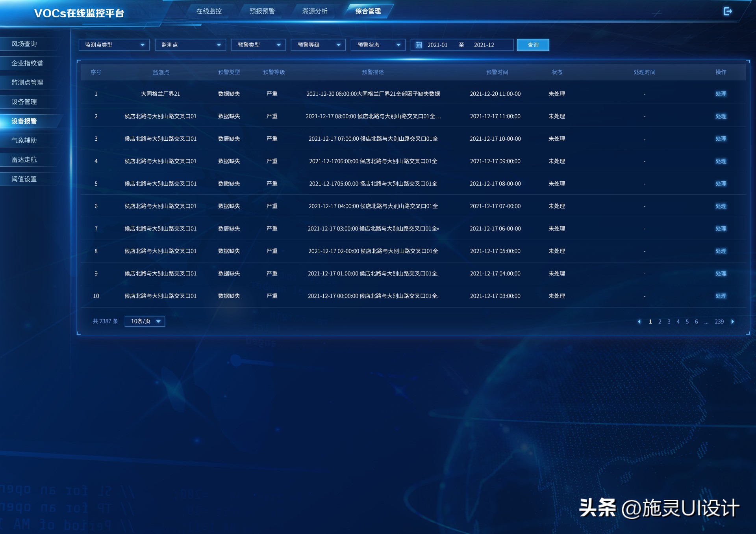Expand the 预警等级 dropdown

[x=318, y=45]
